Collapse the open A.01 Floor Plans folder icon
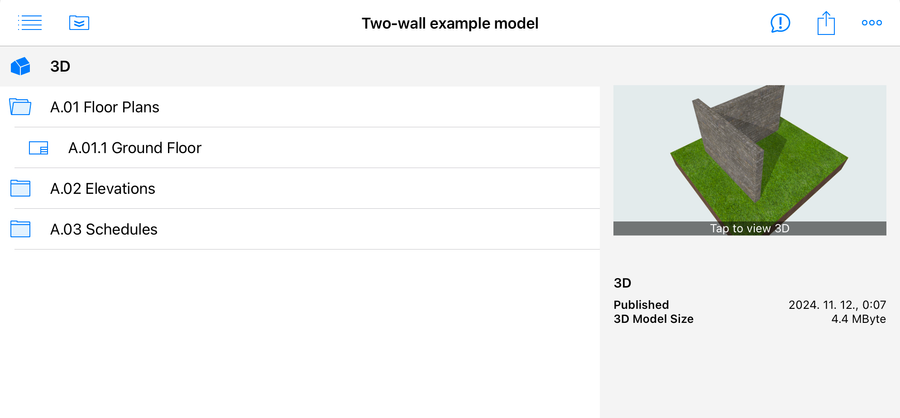 click(21, 107)
